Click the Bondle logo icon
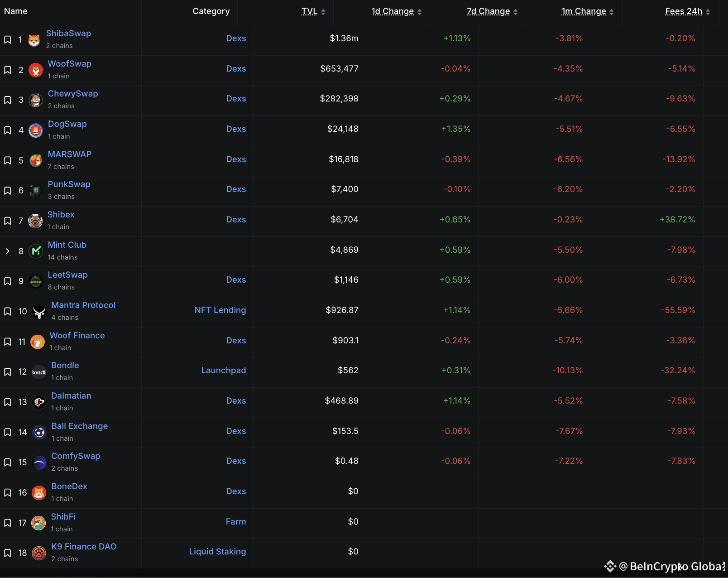 [x=39, y=372]
